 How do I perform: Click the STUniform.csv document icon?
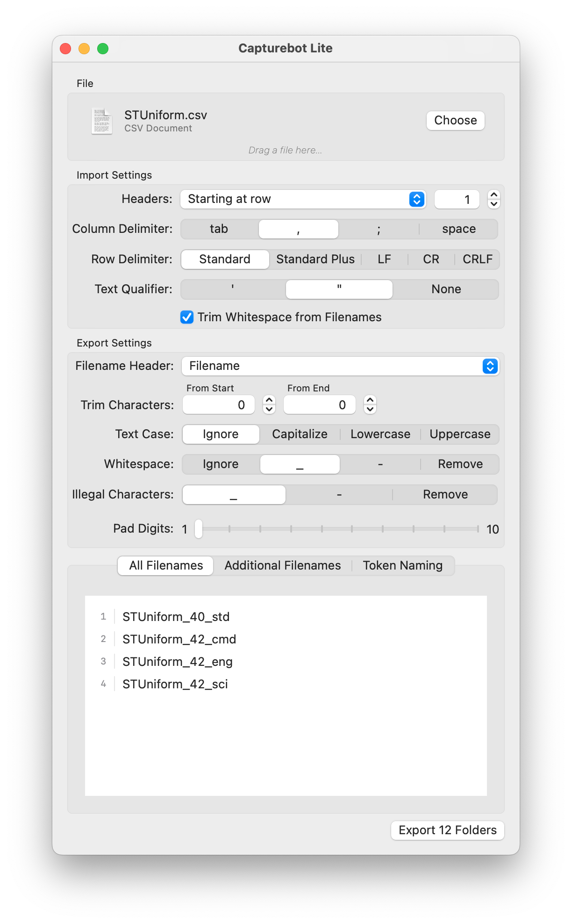pos(101,122)
